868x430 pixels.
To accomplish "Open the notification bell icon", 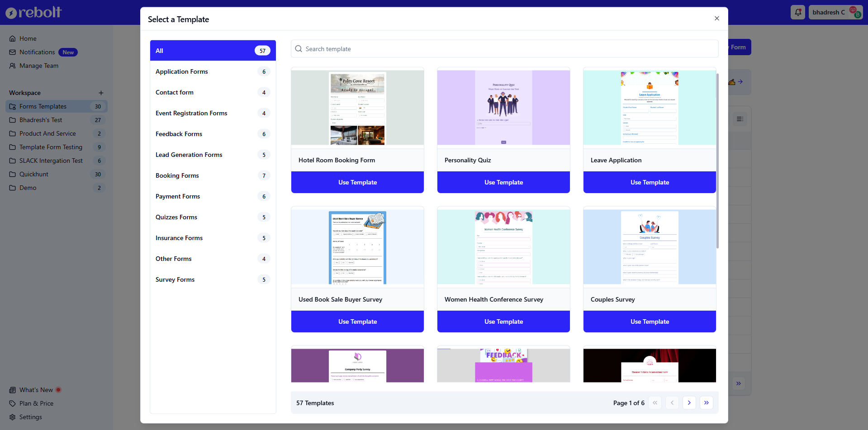I will click(798, 12).
